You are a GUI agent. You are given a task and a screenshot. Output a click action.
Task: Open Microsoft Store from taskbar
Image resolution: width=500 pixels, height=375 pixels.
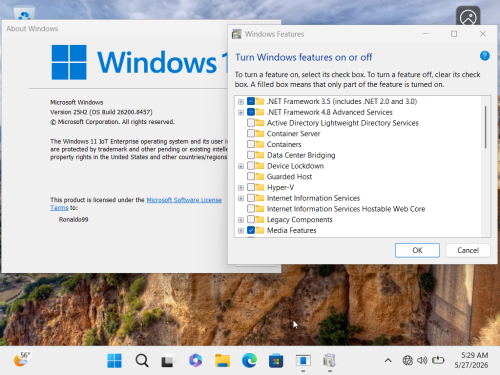(276, 361)
